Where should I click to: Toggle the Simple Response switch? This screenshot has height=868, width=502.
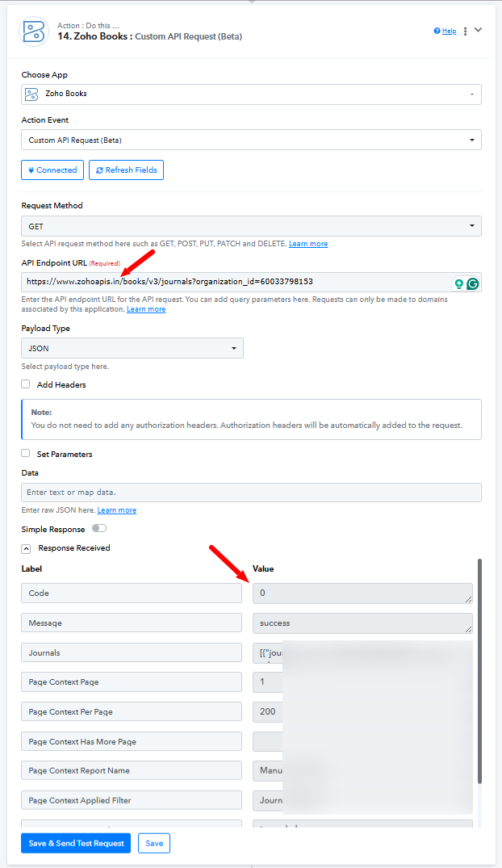(x=99, y=528)
